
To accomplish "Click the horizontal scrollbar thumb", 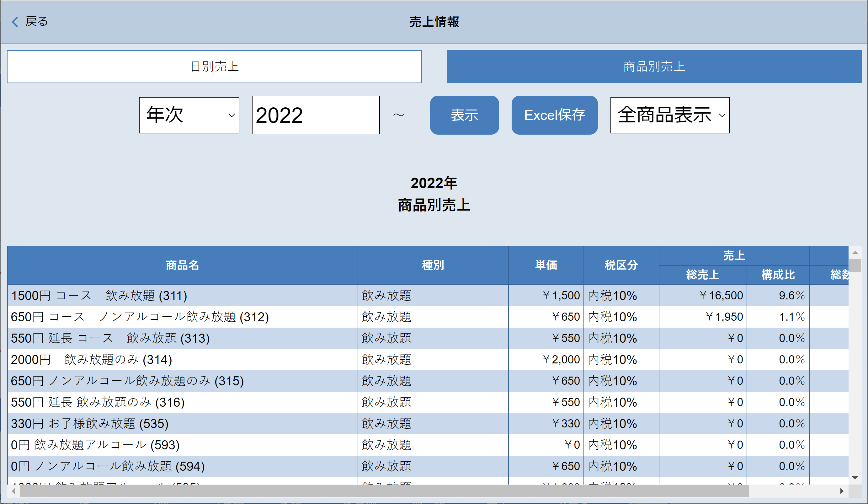I will (x=384, y=491).
